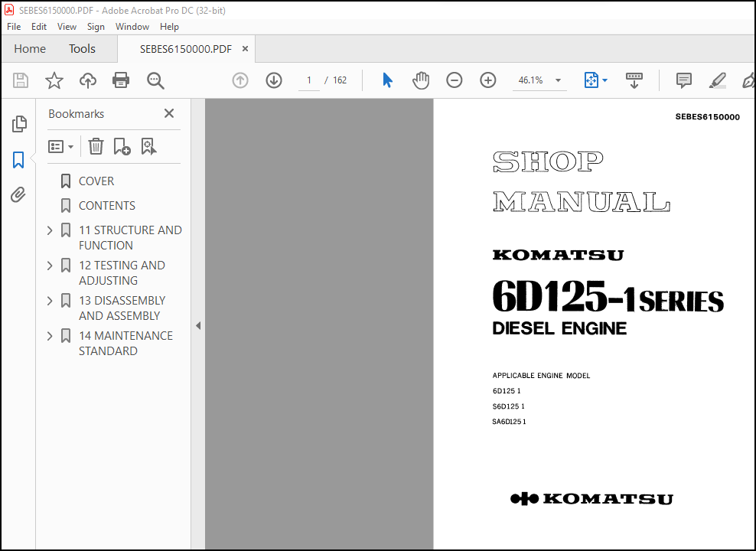Select the Highlight text tool

pos(718,80)
